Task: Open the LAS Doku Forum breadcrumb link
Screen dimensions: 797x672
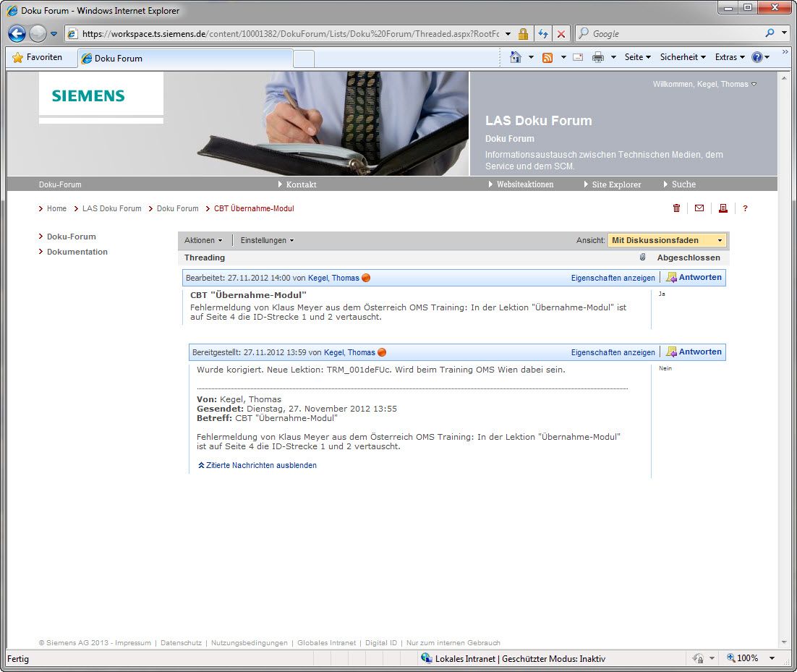Action: point(111,208)
